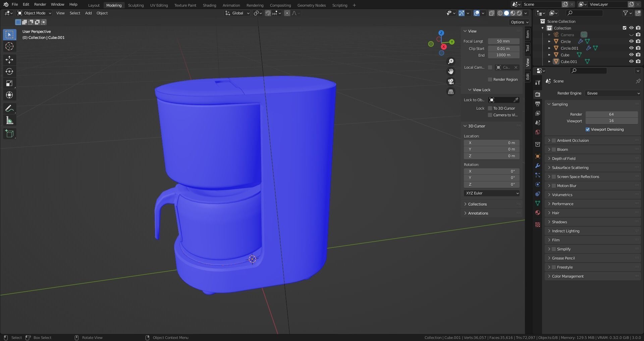Click the Pan view hand icon
The width and height of the screenshot is (644, 341).
click(x=451, y=71)
